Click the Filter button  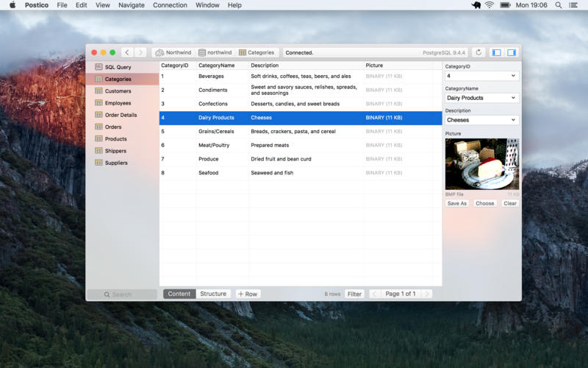tap(354, 294)
